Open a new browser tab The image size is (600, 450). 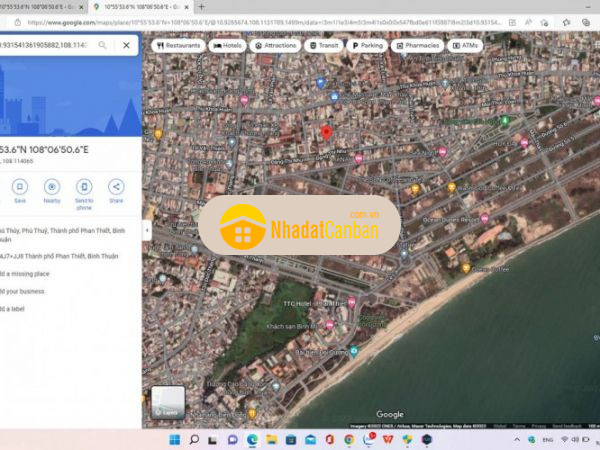click(x=201, y=6)
